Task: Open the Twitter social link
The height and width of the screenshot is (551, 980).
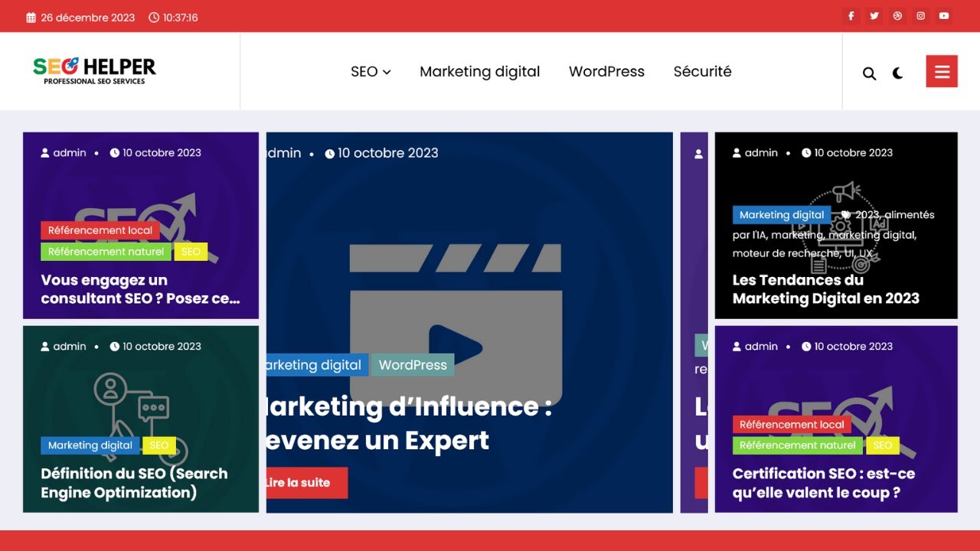Action: 874,16
